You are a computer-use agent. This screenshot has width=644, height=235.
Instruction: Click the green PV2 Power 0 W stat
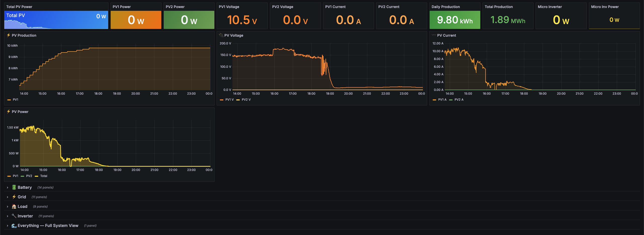[189, 20]
